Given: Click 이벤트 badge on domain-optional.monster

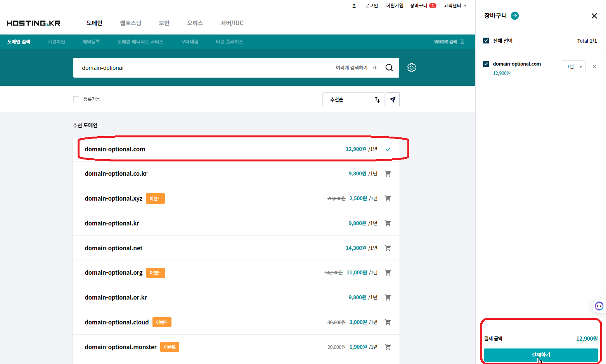Looking at the screenshot, I should 170,347.
